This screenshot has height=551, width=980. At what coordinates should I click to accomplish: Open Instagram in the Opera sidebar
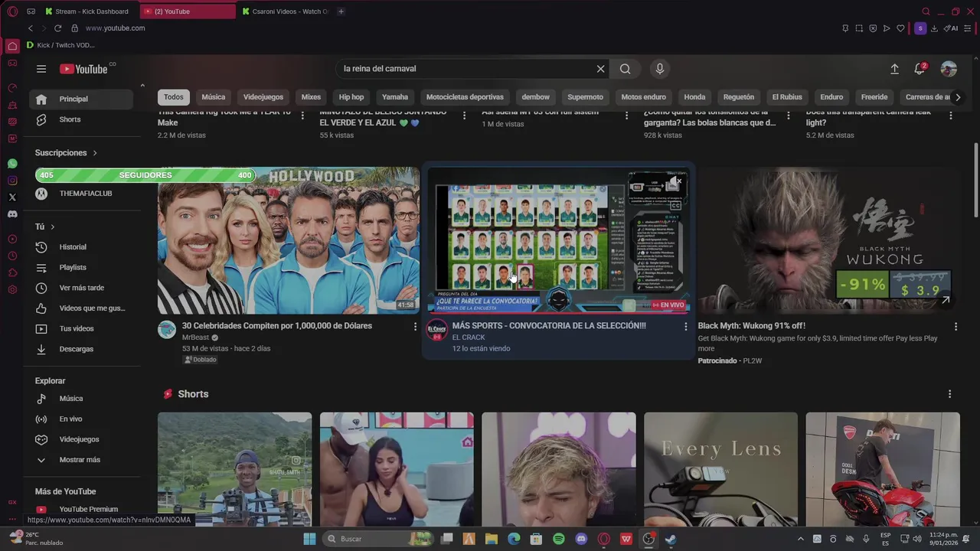(12, 181)
